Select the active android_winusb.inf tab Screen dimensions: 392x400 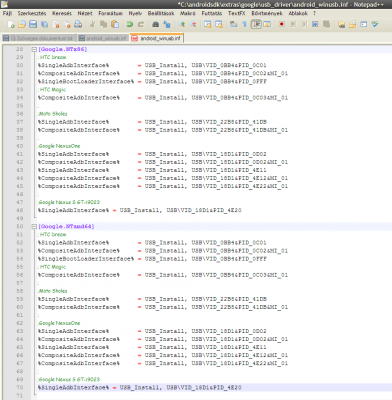pos(157,38)
